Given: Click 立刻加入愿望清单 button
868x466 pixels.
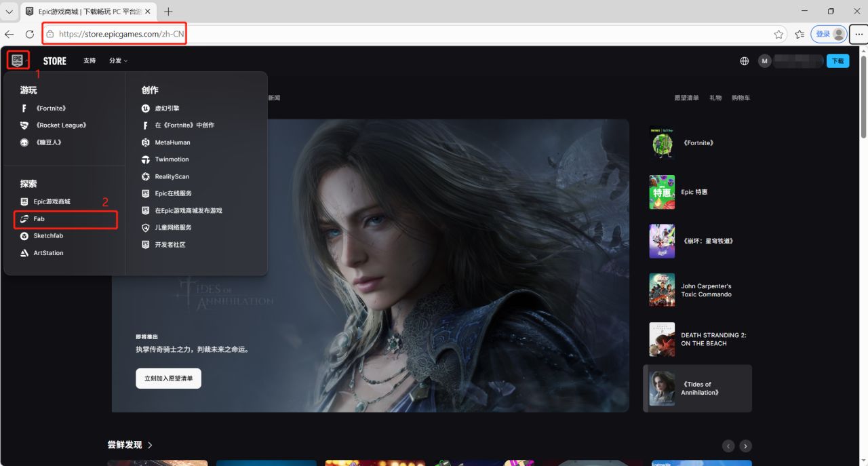Looking at the screenshot, I should 168,378.
